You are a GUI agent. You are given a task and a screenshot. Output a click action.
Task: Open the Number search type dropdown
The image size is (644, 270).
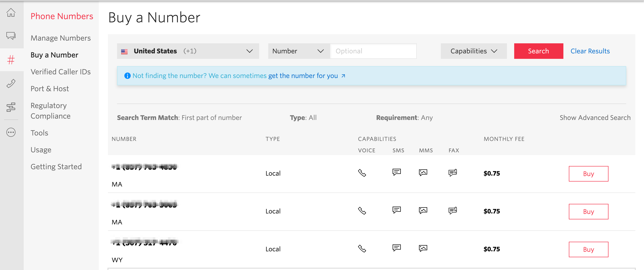coord(297,51)
